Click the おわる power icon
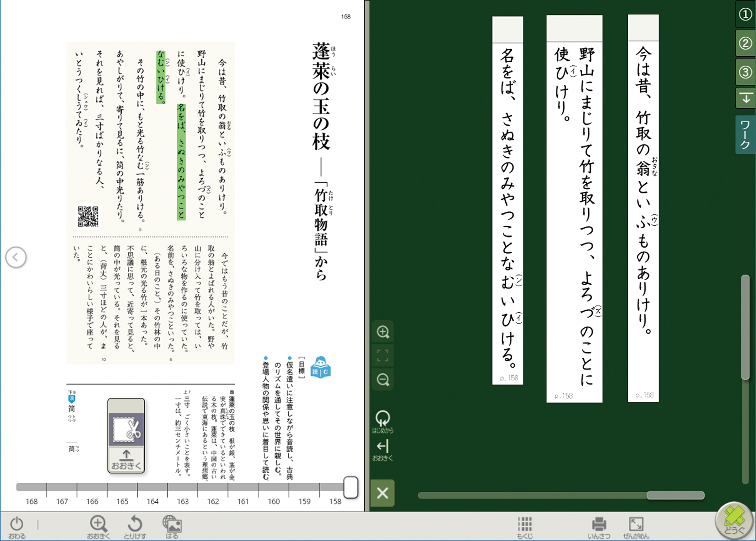The width and height of the screenshot is (756, 541). pos(17,527)
